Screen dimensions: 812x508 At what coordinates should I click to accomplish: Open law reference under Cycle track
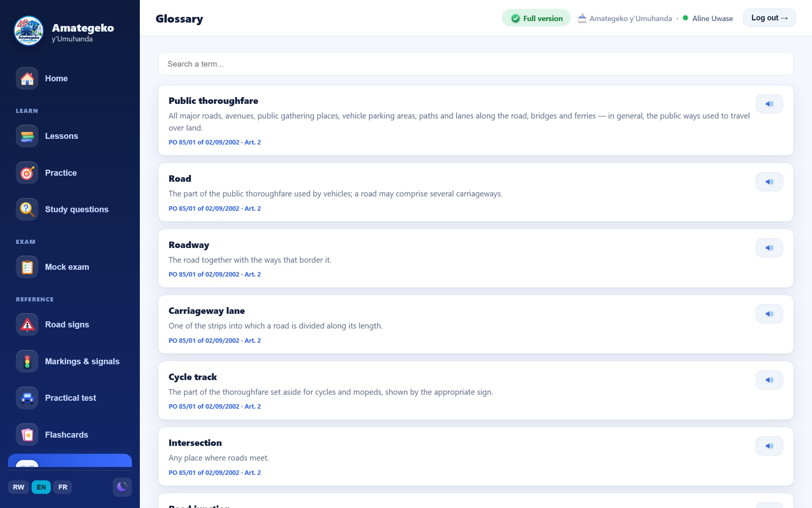tap(215, 406)
